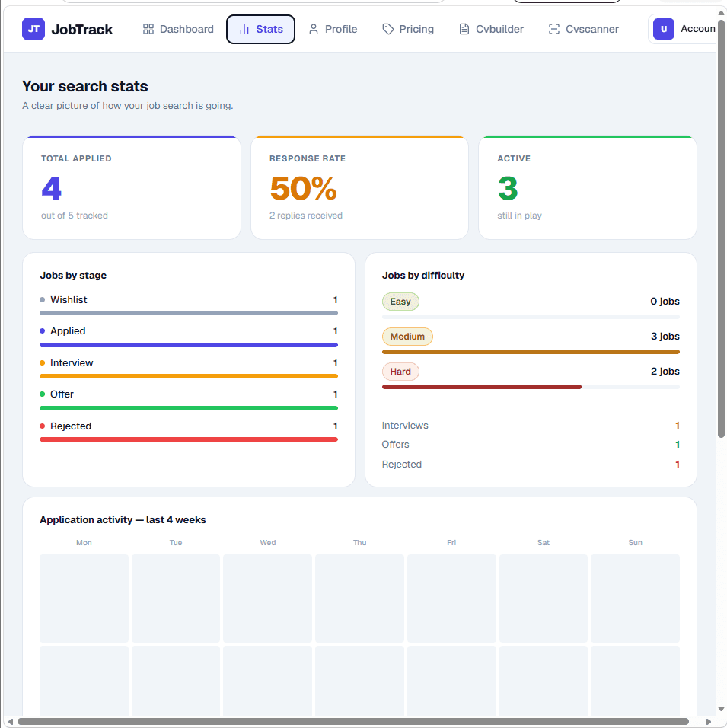Click the Hard jobs progress bar

point(531,387)
